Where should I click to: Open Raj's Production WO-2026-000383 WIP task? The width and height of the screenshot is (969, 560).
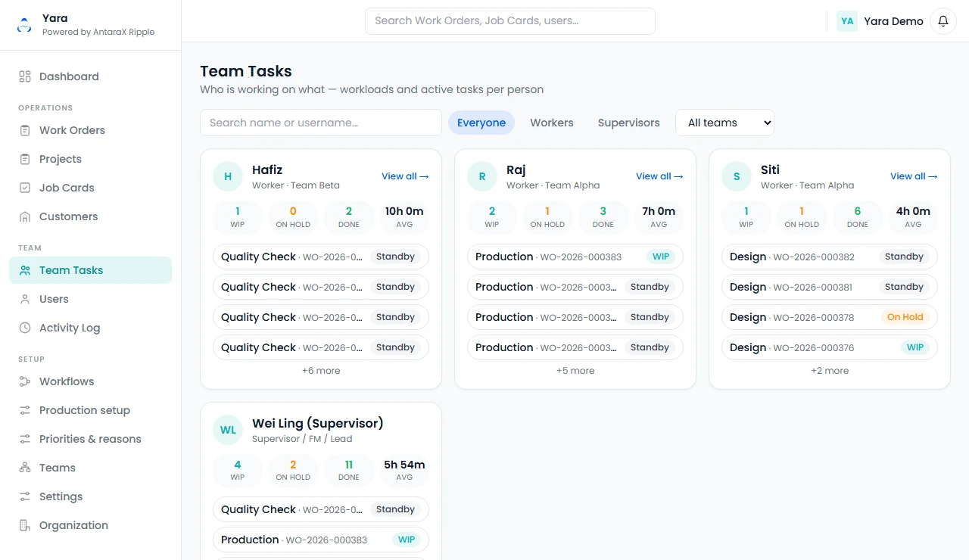point(575,257)
